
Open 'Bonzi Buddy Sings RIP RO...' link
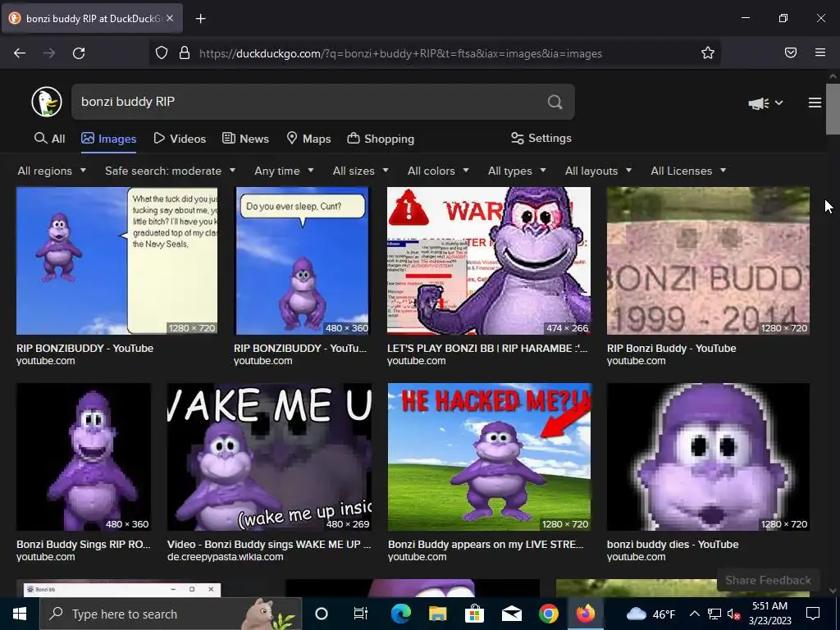point(84,545)
